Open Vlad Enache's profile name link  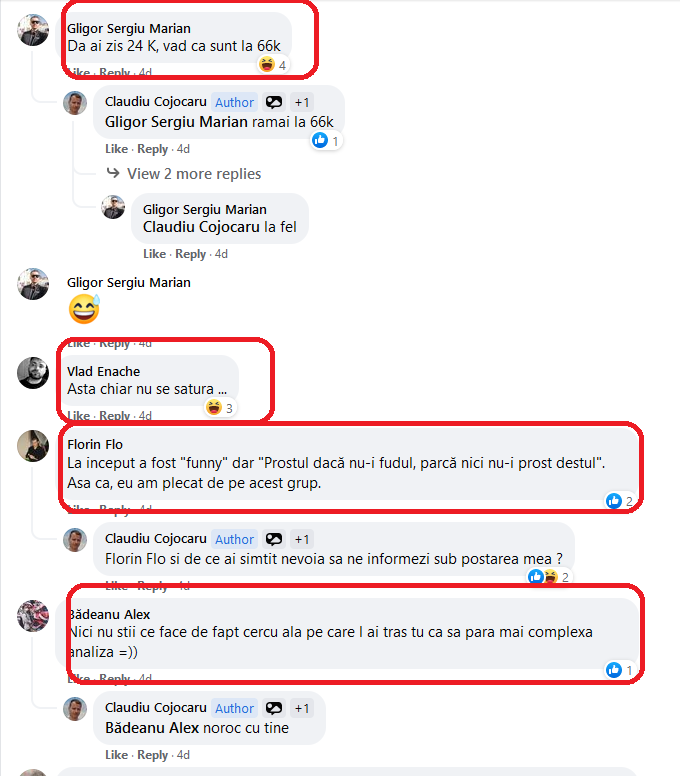point(103,371)
